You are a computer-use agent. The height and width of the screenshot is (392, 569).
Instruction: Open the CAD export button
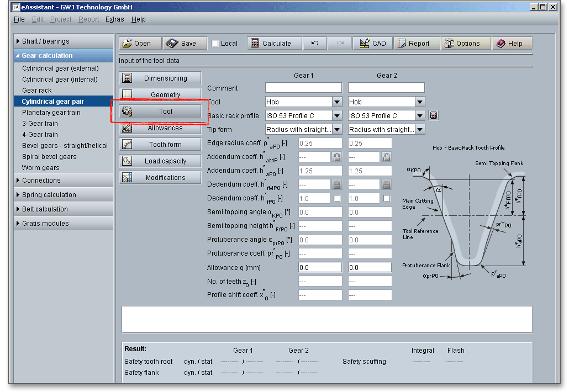[x=373, y=44]
